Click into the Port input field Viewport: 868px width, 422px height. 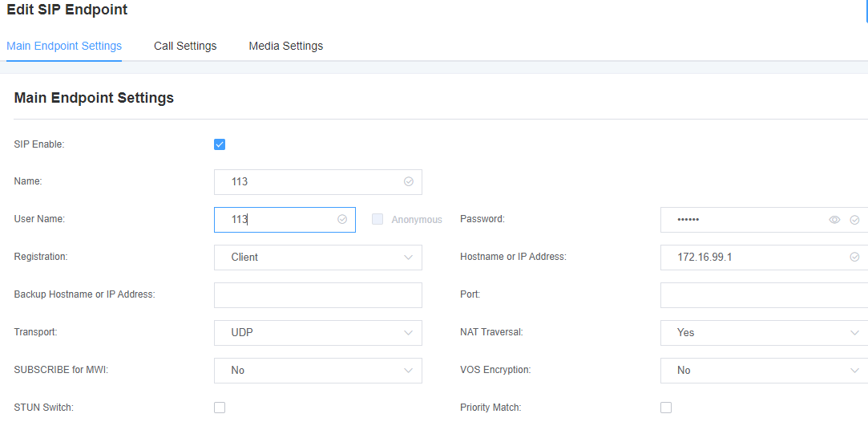(764, 295)
